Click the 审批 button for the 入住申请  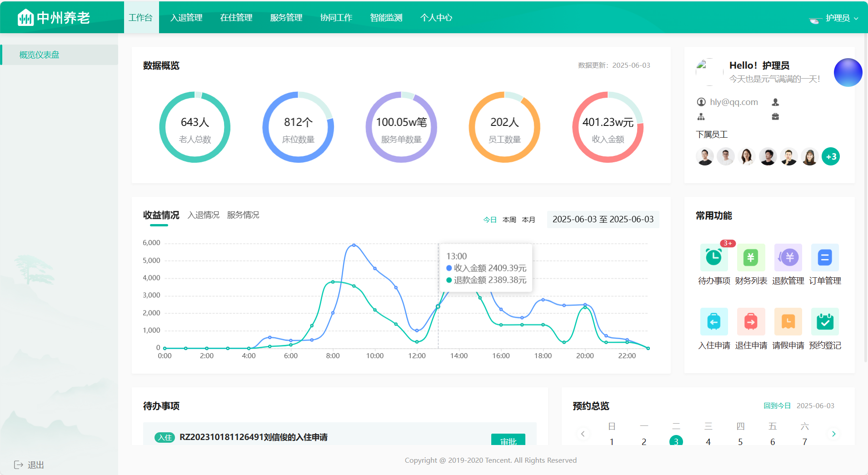pyautogui.click(x=508, y=440)
